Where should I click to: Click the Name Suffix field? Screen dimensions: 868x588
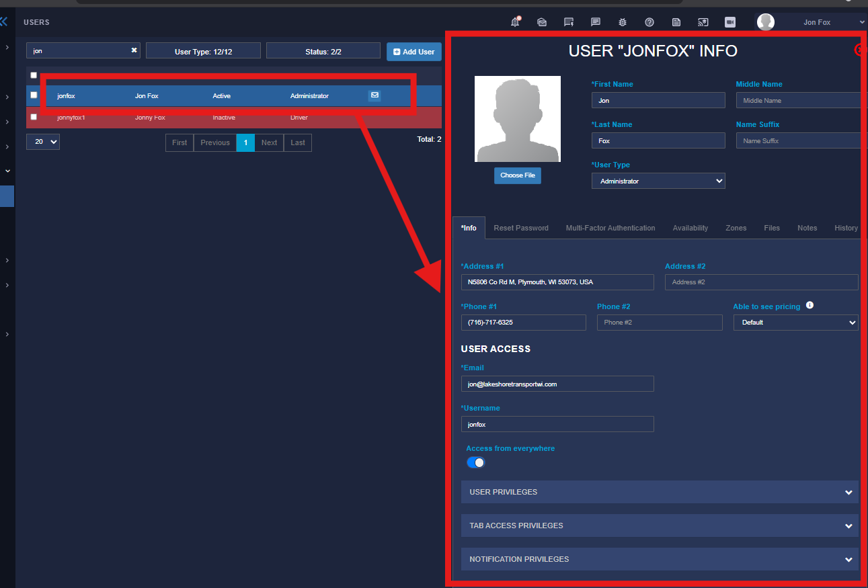pyautogui.click(x=799, y=140)
